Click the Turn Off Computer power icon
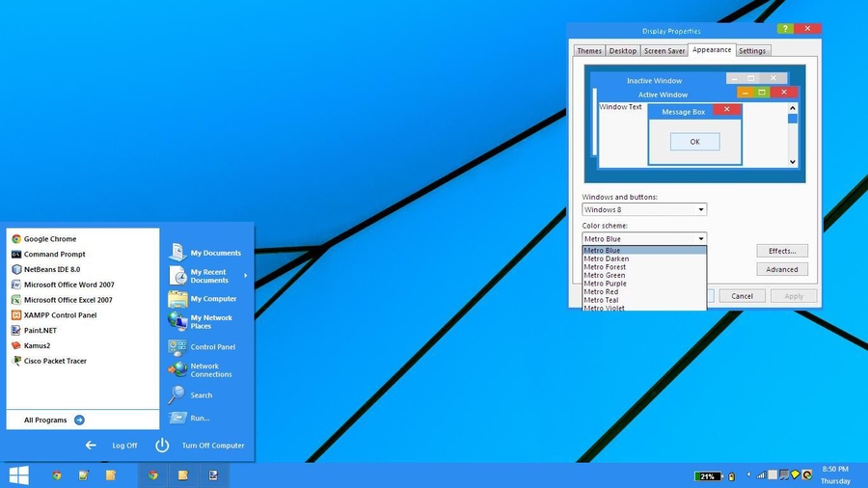The width and height of the screenshot is (868, 488). [x=162, y=446]
